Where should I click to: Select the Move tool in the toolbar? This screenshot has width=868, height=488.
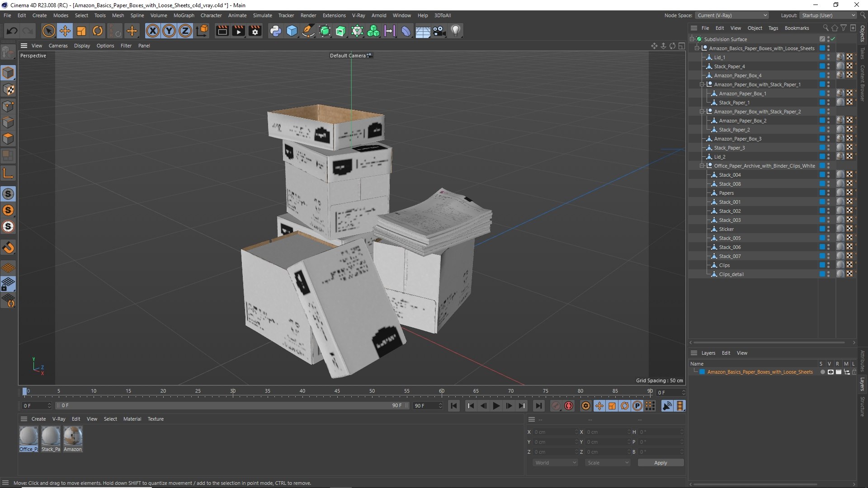click(x=65, y=31)
